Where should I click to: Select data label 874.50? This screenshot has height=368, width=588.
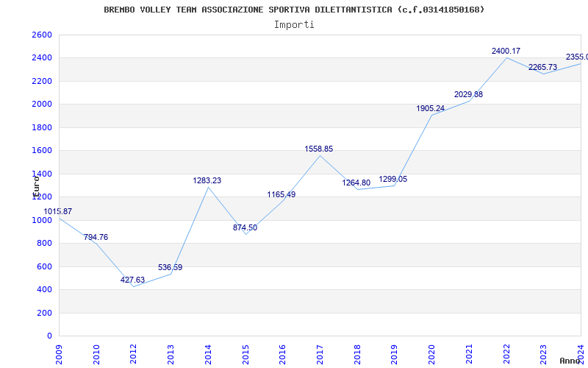(245, 228)
